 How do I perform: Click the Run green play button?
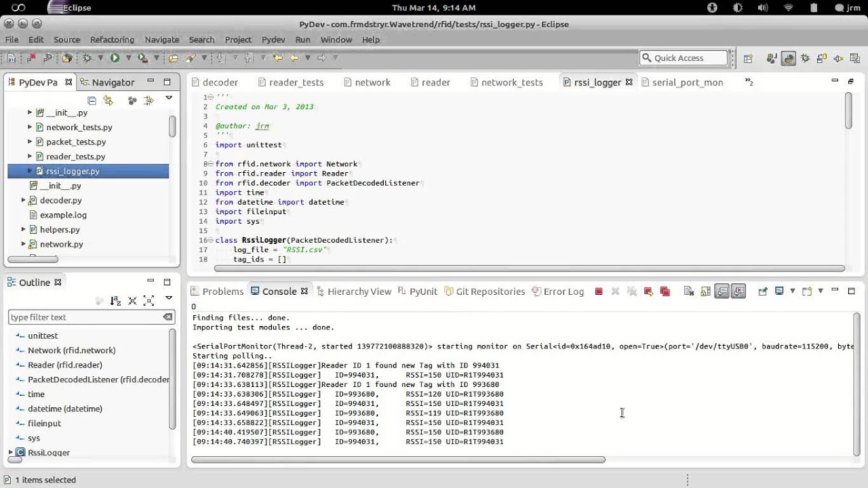click(x=115, y=58)
